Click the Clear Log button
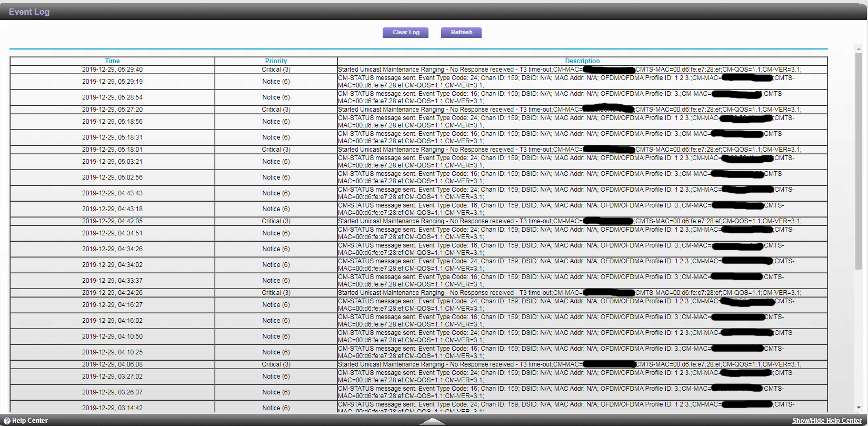 [405, 33]
